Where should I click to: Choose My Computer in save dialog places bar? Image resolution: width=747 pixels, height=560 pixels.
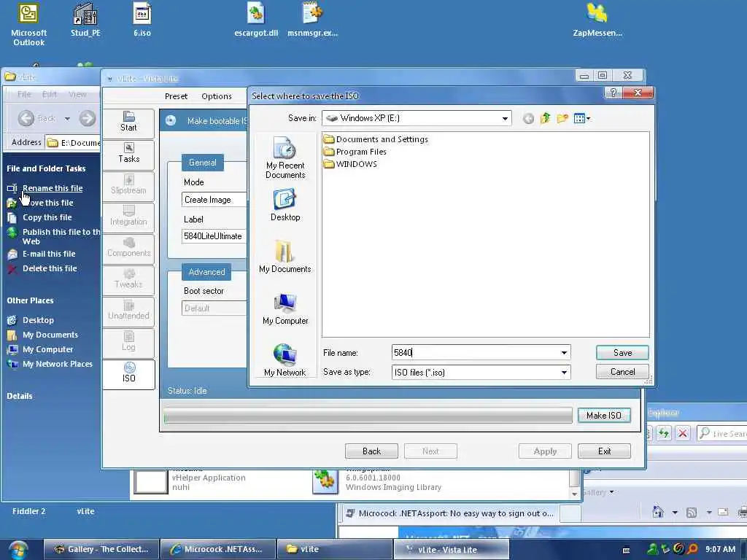pyautogui.click(x=285, y=309)
